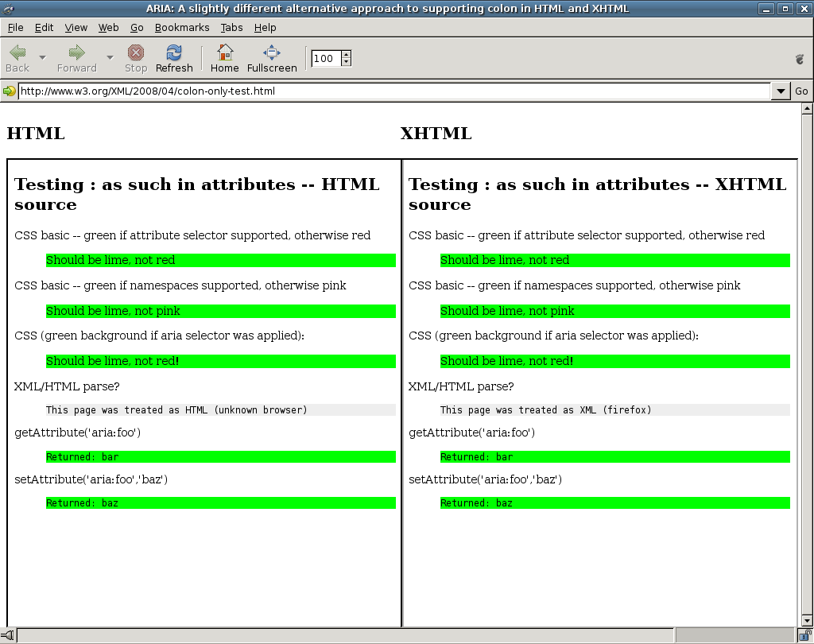814x644 pixels.
Task: Open the File menu
Action: tap(16, 28)
